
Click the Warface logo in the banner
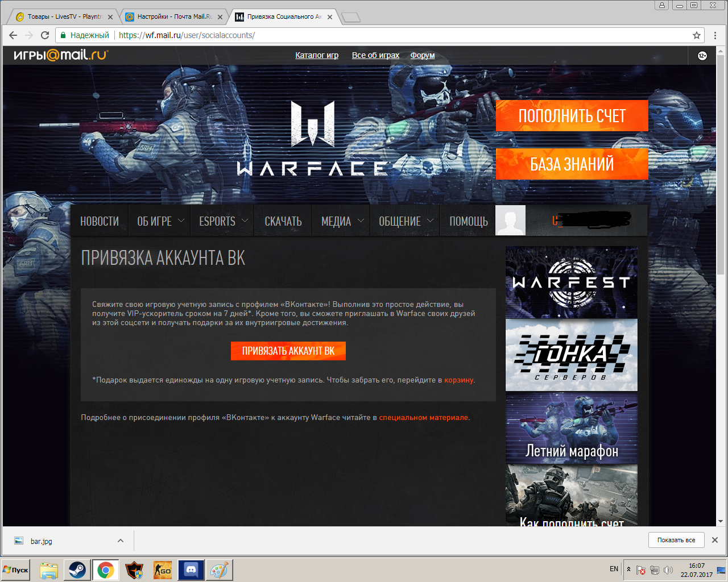[312, 138]
